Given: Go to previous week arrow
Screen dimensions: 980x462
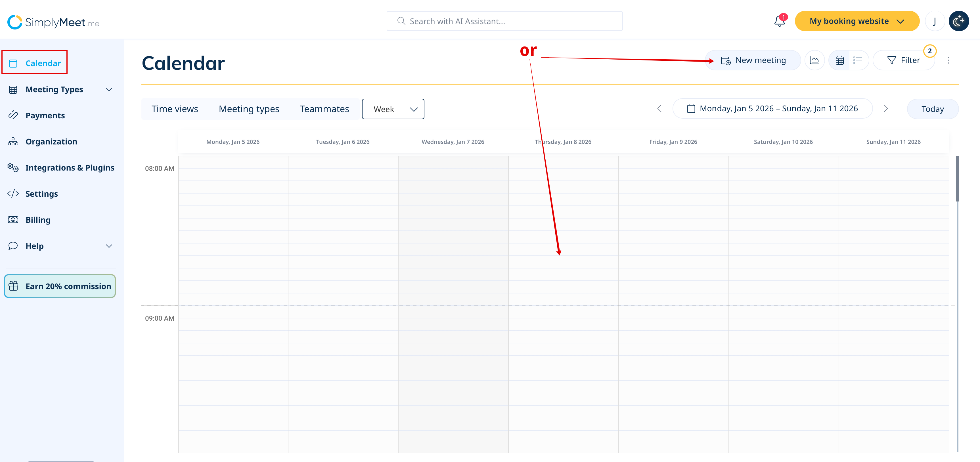Looking at the screenshot, I should pyautogui.click(x=659, y=109).
